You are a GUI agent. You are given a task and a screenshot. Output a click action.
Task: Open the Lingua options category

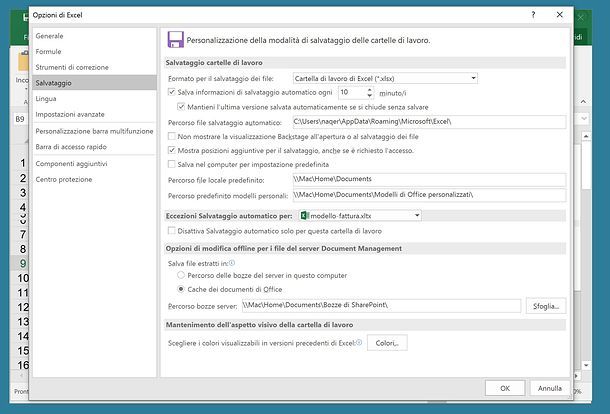coord(95,98)
